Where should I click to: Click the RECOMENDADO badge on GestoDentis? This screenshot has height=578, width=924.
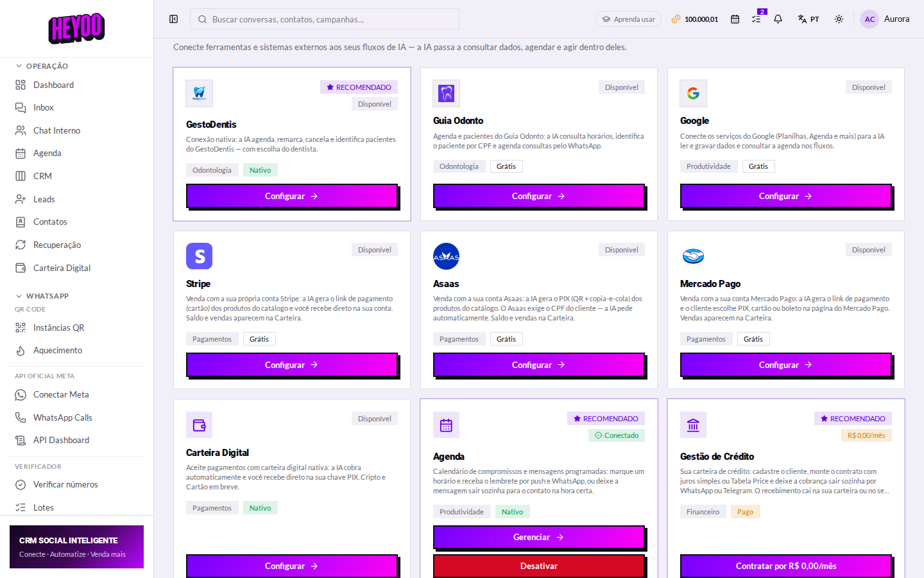359,87
